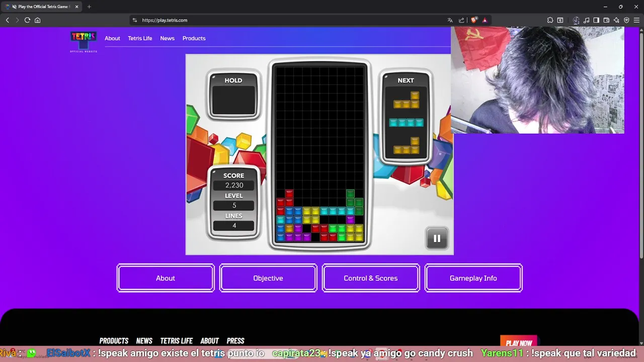This screenshot has height=362, width=644.
Task: Click the cyan I-piece in NEXT queue
Action: 406,123
